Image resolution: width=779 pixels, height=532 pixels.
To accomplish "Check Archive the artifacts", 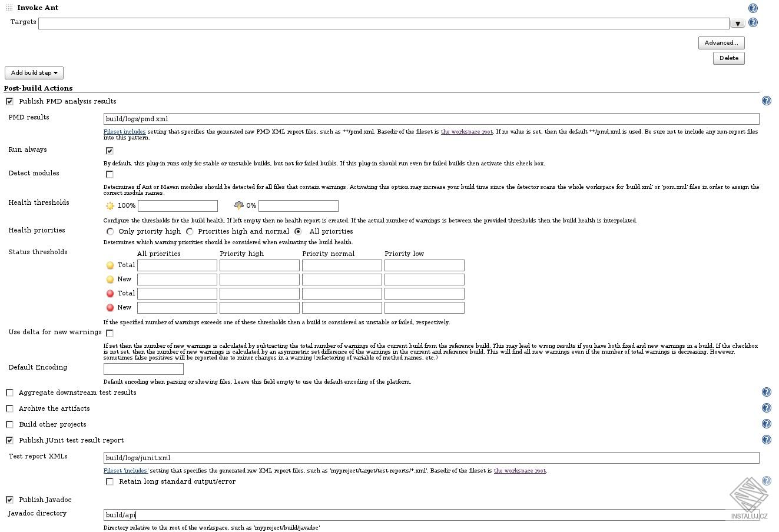I will point(9,408).
